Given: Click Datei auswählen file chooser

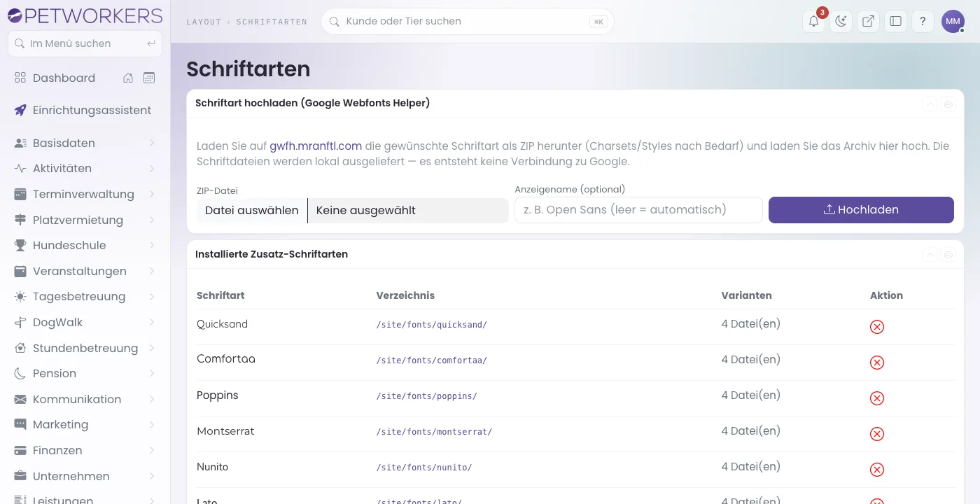Looking at the screenshot, I should pyautogui.click(x=252, y=210).
